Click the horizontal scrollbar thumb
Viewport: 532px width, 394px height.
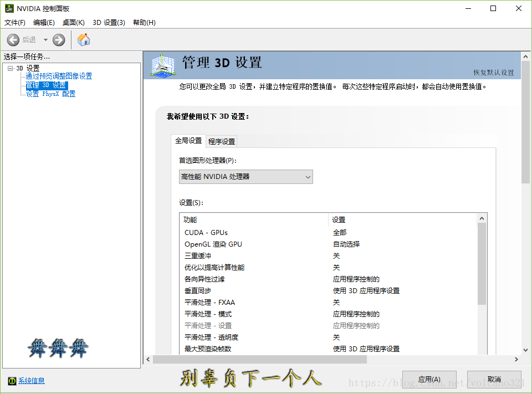pyautogui.click(x=260, y=360)
